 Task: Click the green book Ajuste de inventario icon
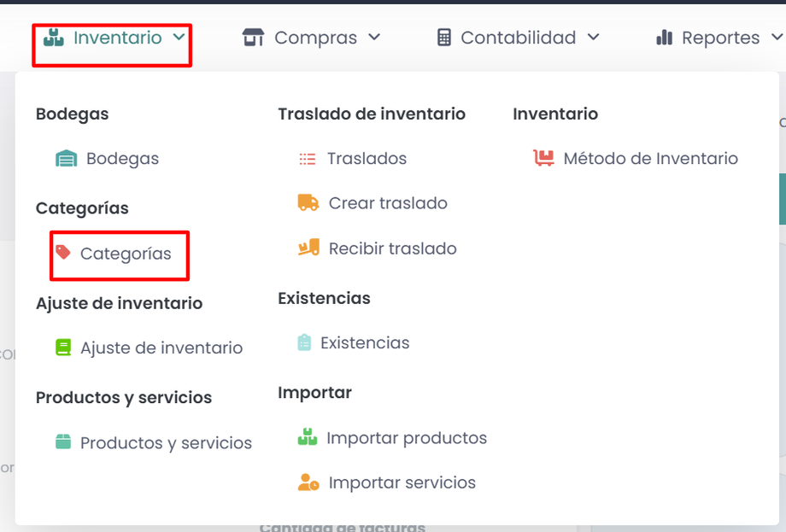point(62,348)
